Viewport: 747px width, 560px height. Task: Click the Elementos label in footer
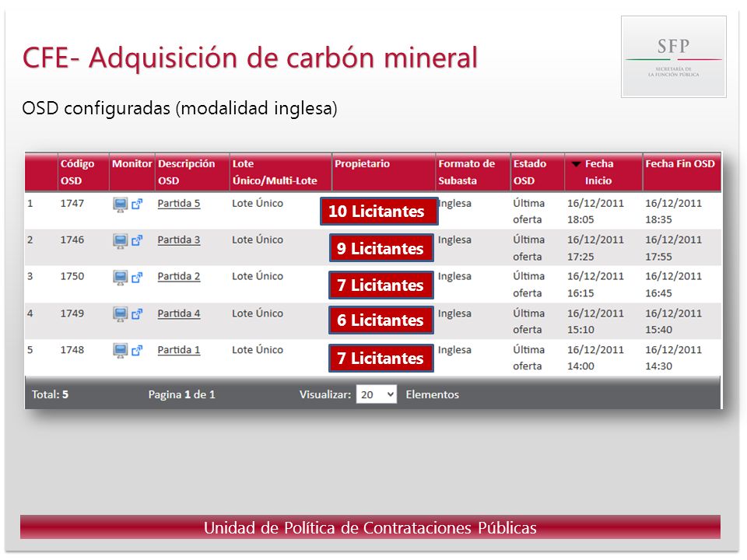point(432,394)
